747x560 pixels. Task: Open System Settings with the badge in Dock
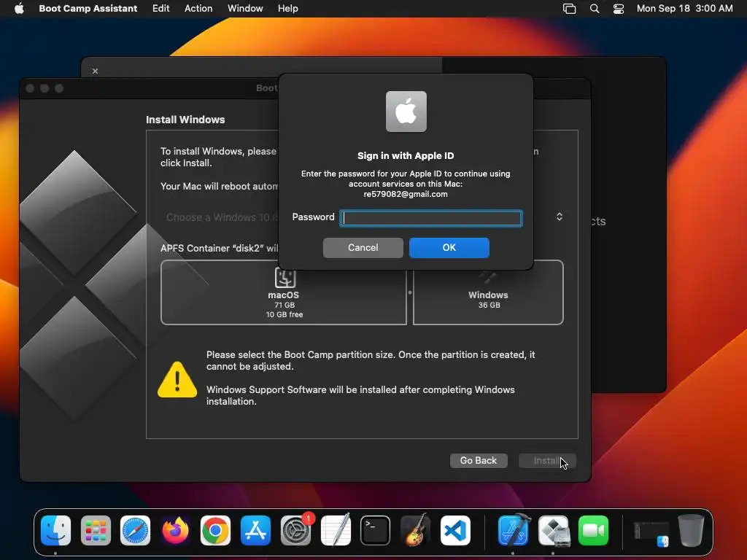295,530
